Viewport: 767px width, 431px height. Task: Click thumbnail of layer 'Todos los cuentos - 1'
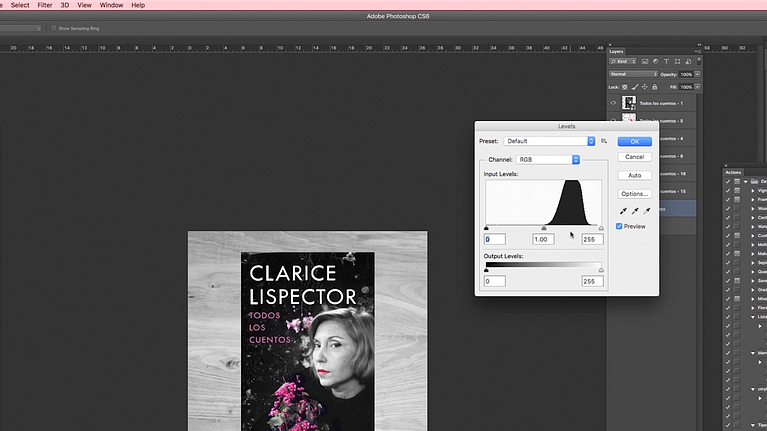[629, 103]
